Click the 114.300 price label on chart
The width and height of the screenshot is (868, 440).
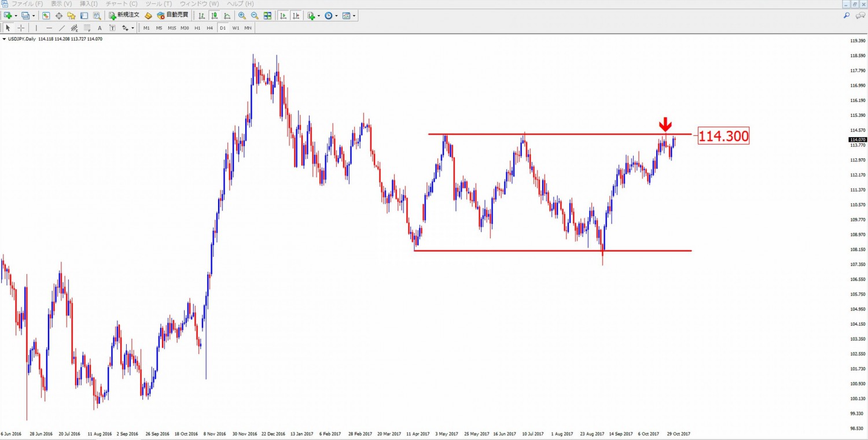[723, 136]
